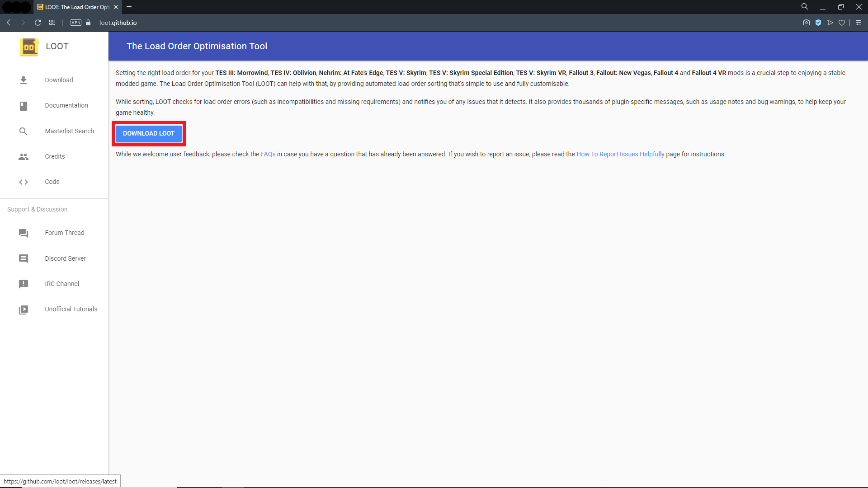This screenshot has width=868, height=488.
Task: Click the IRC Channel alert bubble icon
Action: (x=24, y=284)
